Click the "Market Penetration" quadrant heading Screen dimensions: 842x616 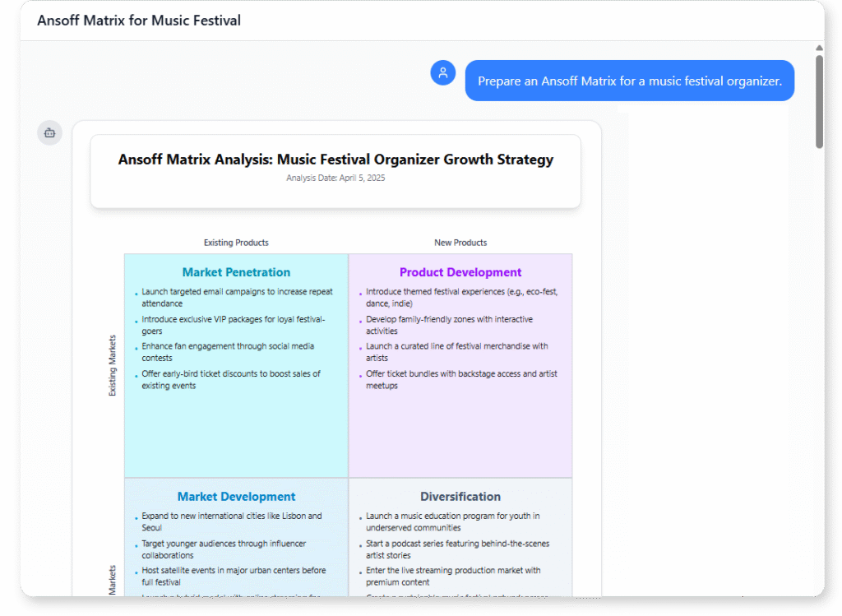pos(236,271)
